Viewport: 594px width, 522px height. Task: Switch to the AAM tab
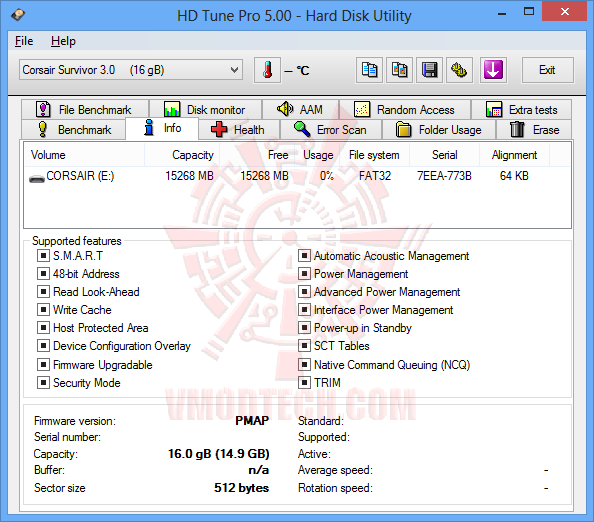click(300, 110)
